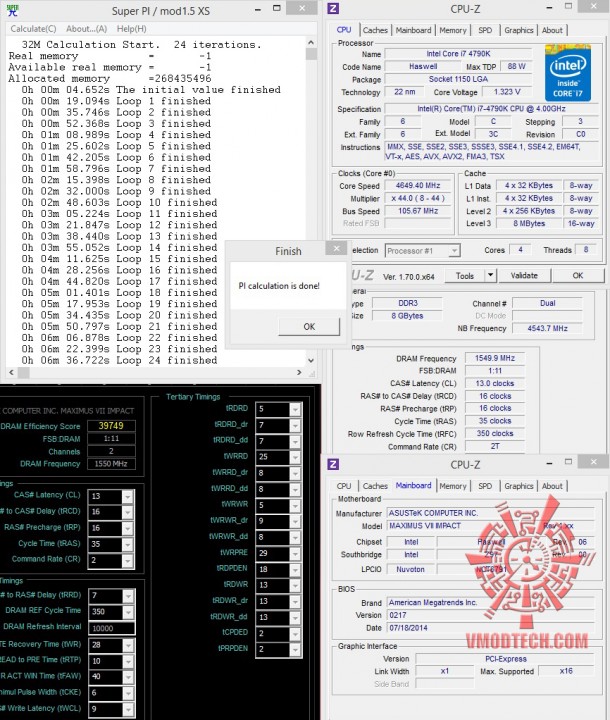This screenshot has height=720, width=610.
Task: Click the DRAM Refresh Interval field showing 10000
Action: click(x=112, y=628)
